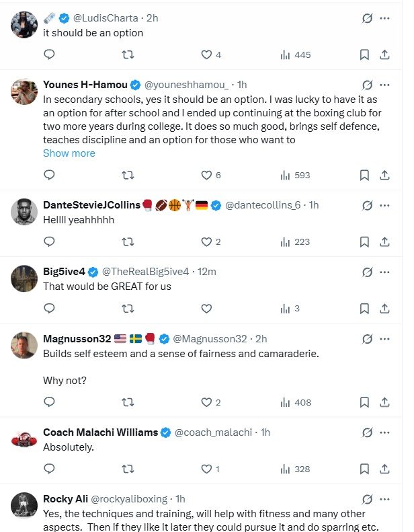Reply to the Coach Malachi Williams tweet
Screen dimensions: 414x532
[x=49, y=469]
